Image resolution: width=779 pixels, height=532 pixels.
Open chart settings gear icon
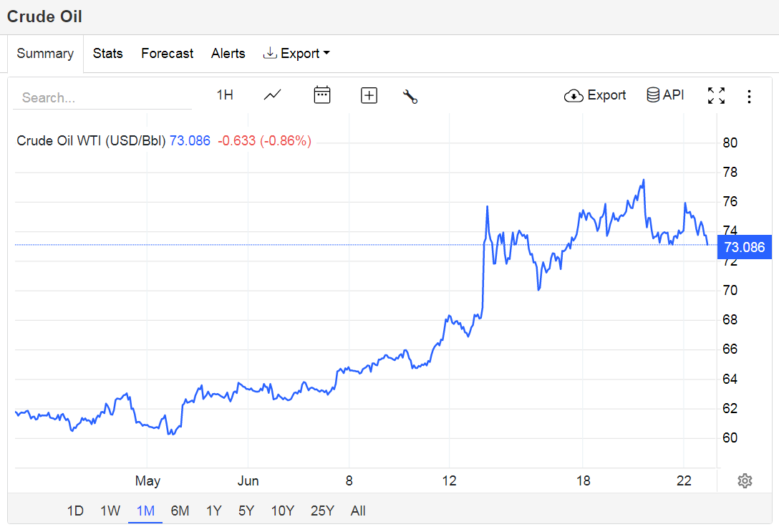coord(745,481)
